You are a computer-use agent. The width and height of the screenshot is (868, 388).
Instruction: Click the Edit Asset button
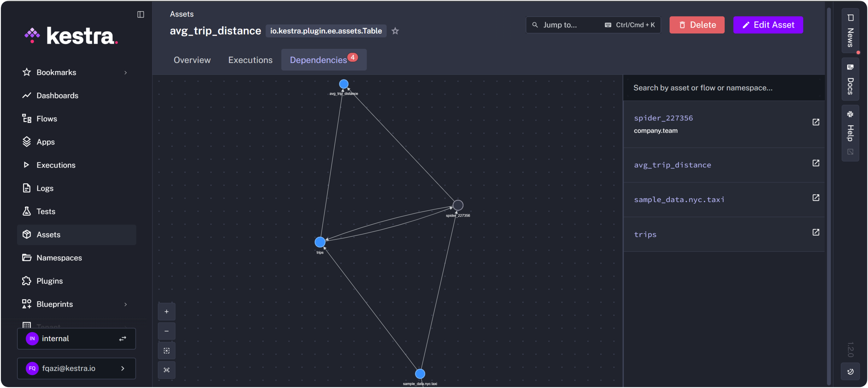pyautogui.click(x=768, y=25)
